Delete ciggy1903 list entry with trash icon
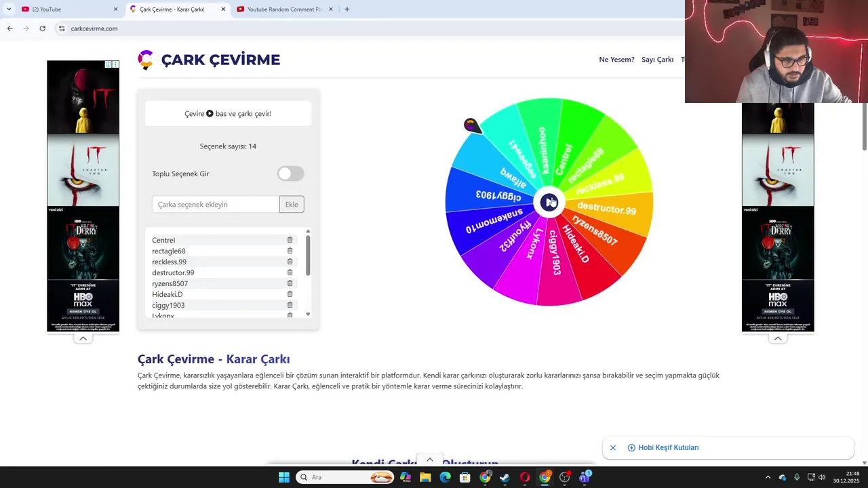Viewport: 868px width, 488px height. click(290, 305)
